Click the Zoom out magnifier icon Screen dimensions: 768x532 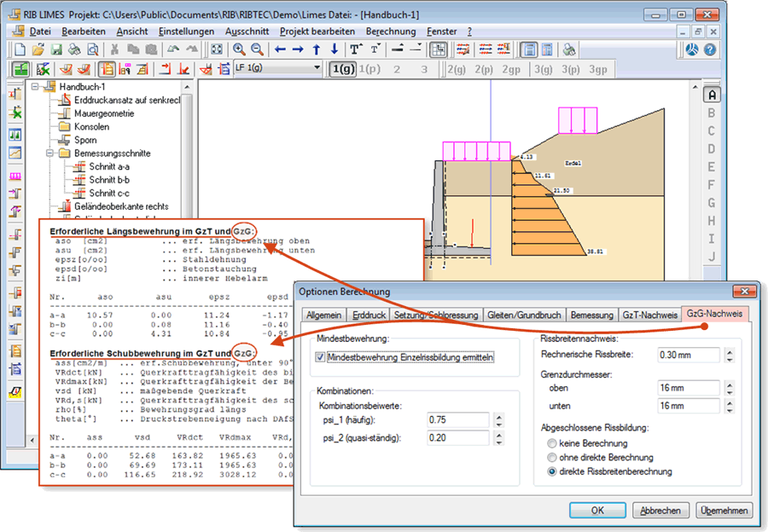click(257, 49)
